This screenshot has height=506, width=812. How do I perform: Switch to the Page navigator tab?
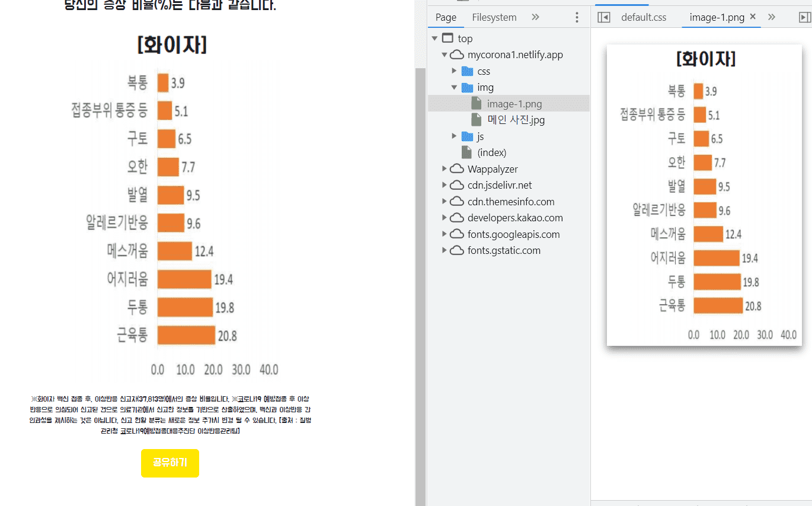click(x=446, y=17)
